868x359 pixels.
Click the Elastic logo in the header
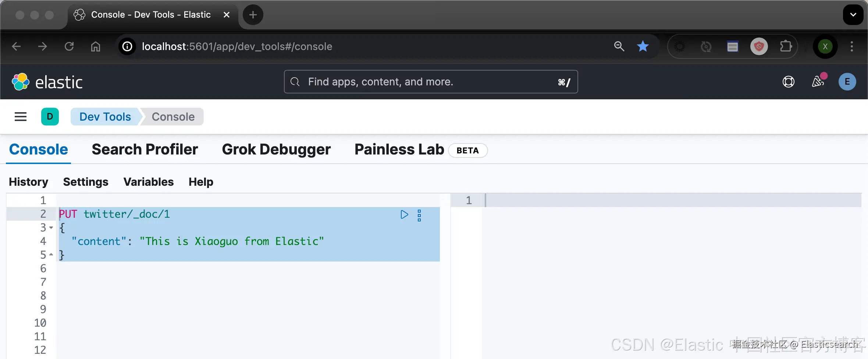[47, 82]
